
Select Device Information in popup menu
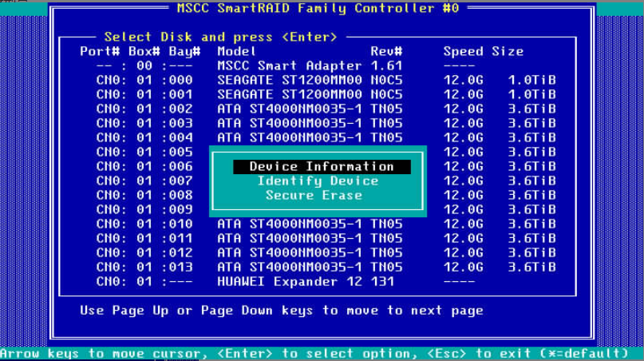click(321, 167)
